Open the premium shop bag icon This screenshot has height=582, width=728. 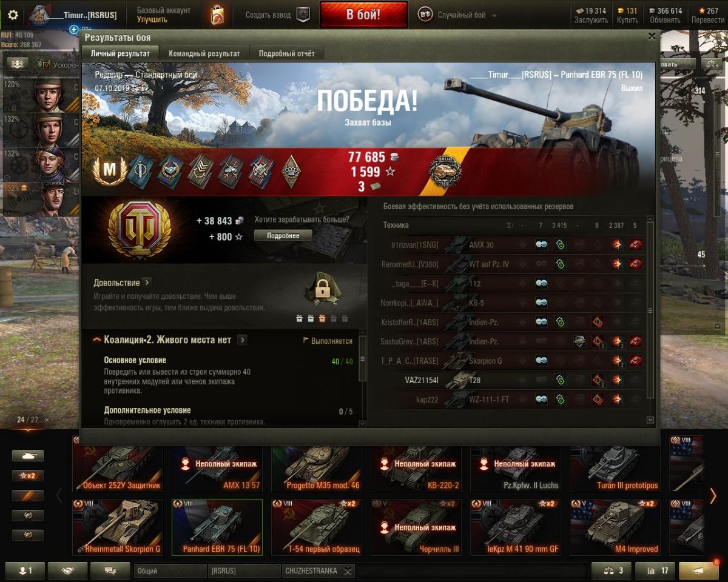click(x=217, y=15)
